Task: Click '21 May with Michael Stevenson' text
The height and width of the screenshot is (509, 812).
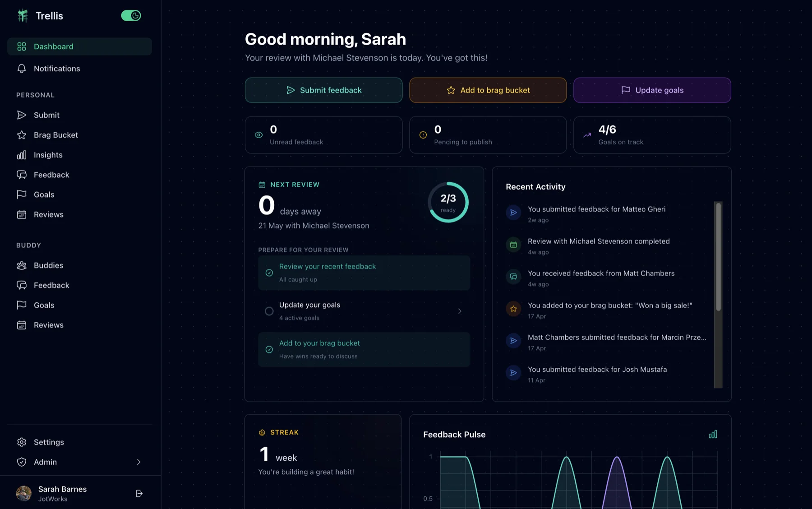Action: (314, 226)
